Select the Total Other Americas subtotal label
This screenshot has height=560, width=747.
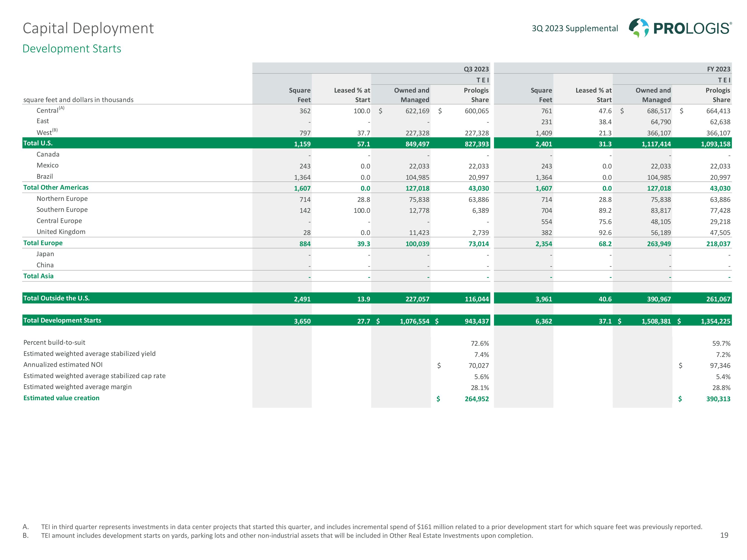click(56, 187)
